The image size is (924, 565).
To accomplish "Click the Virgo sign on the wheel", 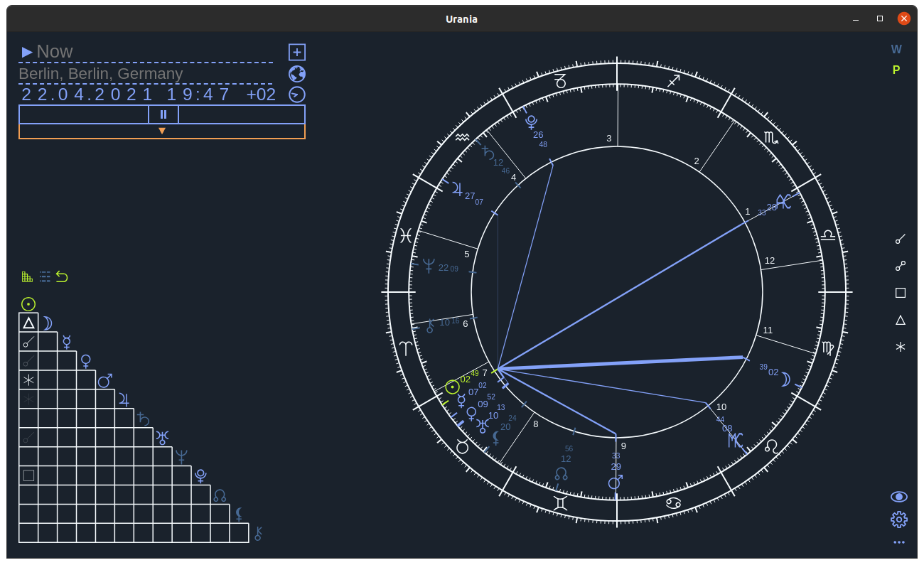I will (828, 348).
